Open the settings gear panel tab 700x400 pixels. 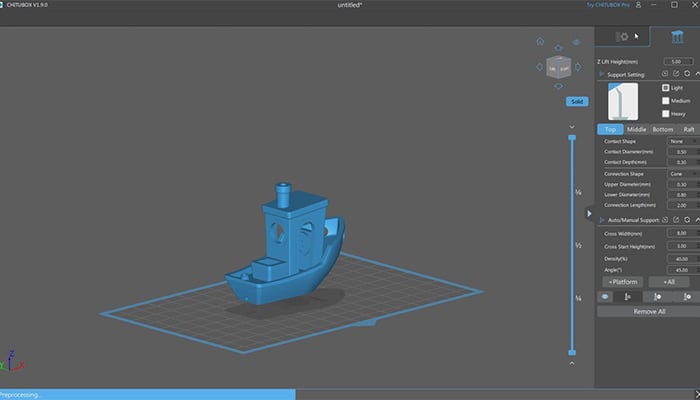pyautogui.click(x=622, y=37)
